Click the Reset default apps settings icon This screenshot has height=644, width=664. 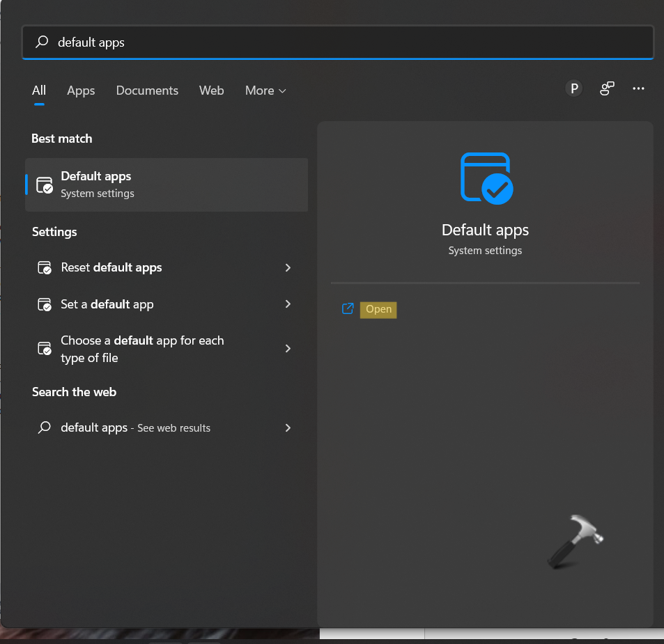[x=45, y=268]
